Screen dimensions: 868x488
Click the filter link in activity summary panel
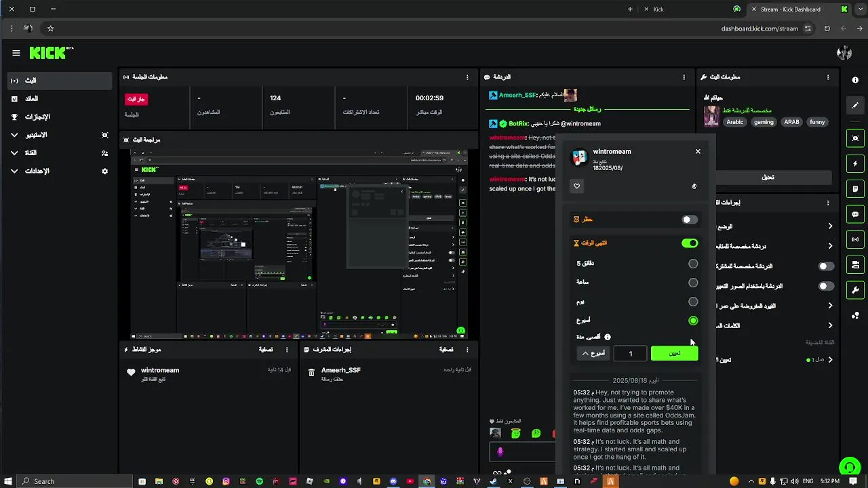point(266,350)
